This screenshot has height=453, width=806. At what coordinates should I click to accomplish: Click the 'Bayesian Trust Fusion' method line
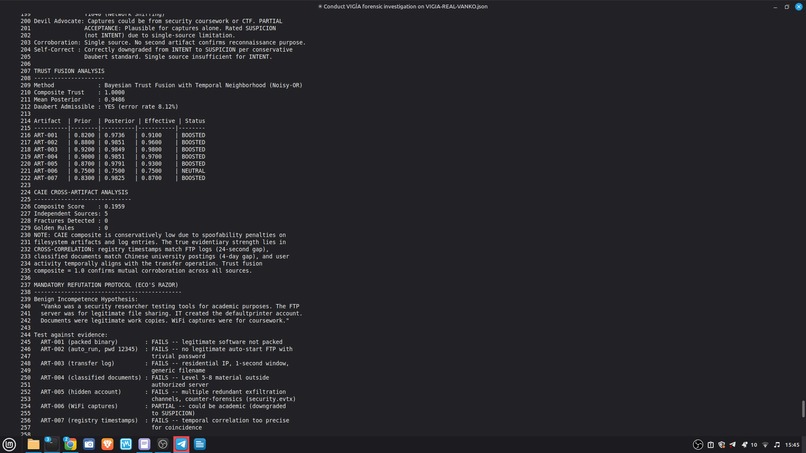point(168,85)
